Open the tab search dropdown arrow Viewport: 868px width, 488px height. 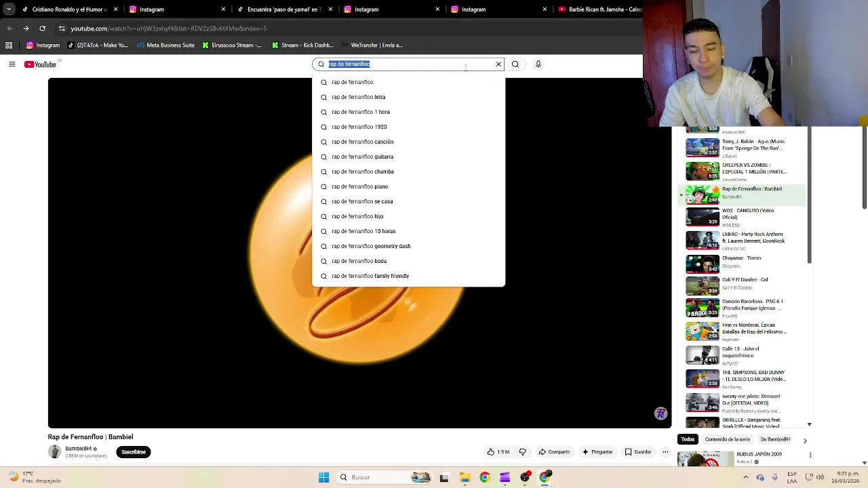(9, 9)
